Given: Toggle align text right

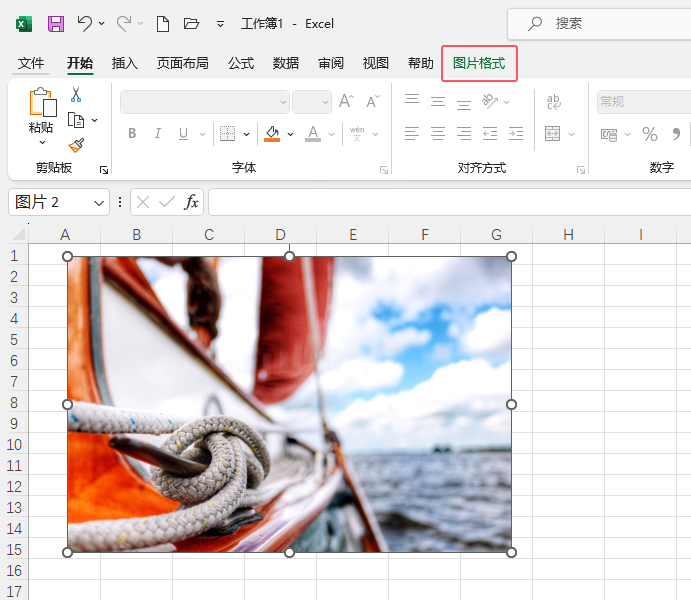Looking at the screenshot, I should tap(464, 133).
